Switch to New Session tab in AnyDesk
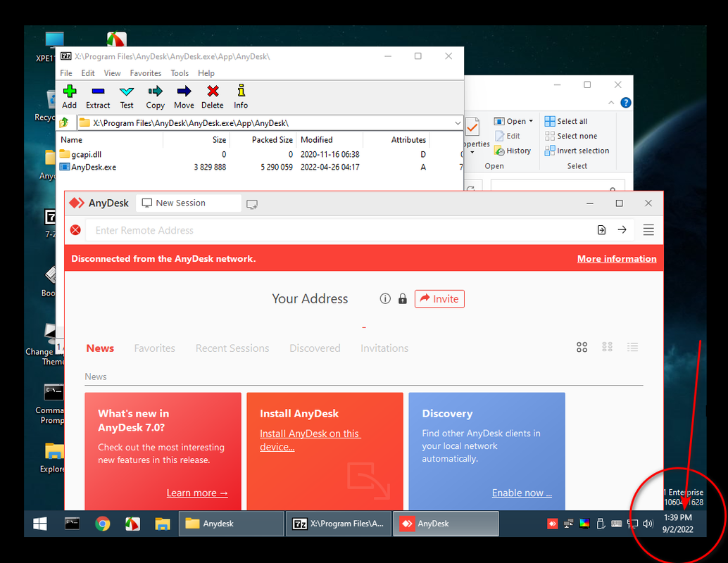728x563 pixels. 189,203
